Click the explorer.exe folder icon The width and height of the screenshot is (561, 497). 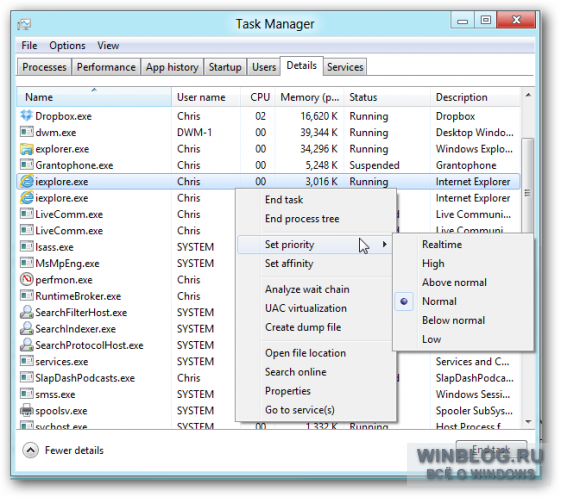click(26, 149)
